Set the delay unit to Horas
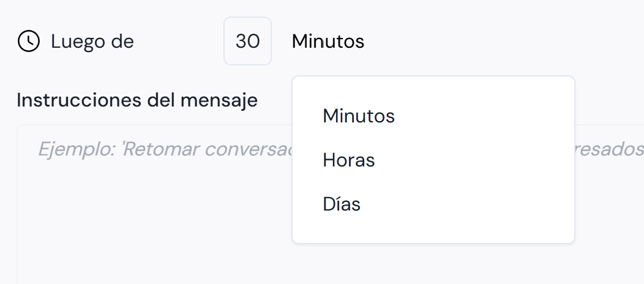Viewport: 644px width, 284px height. (x=348, y=160)
